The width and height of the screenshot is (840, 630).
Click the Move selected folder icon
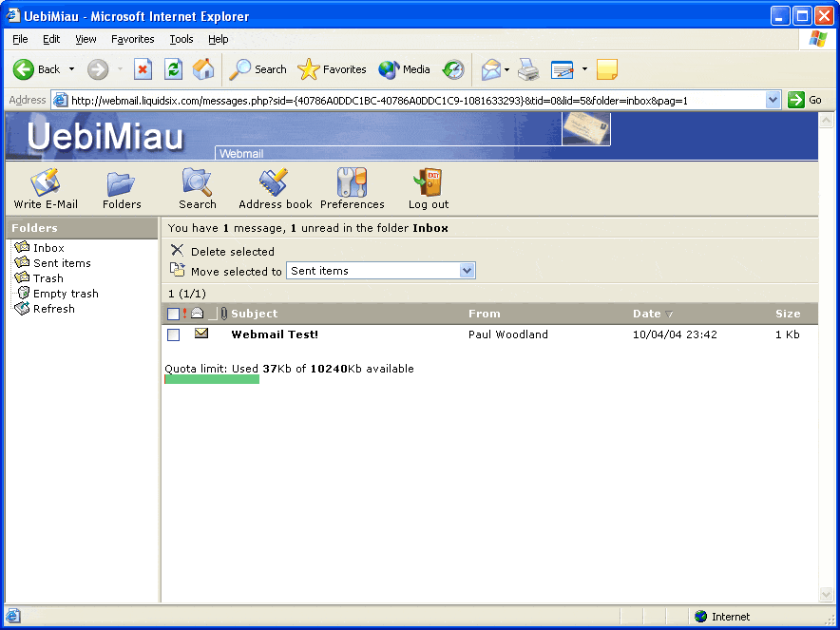tap(178, 270)
